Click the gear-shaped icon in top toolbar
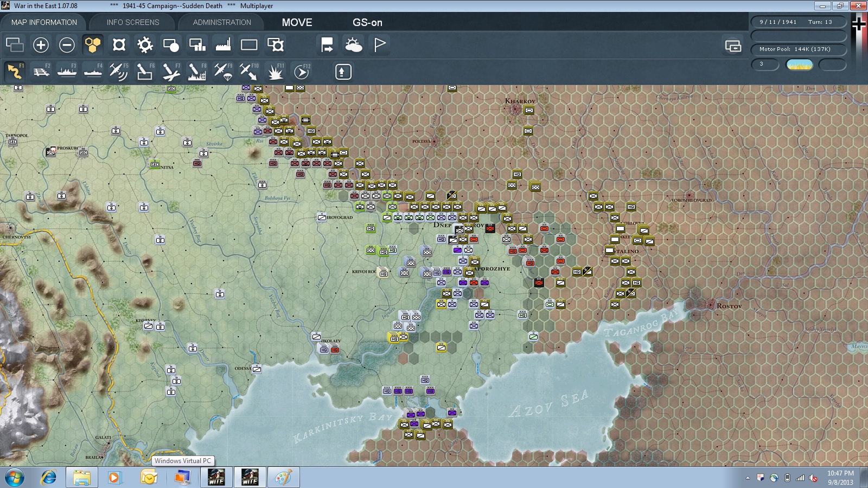The width and height of the screenshot is (868, 488). pyautogui.click(x=145, y=45)
